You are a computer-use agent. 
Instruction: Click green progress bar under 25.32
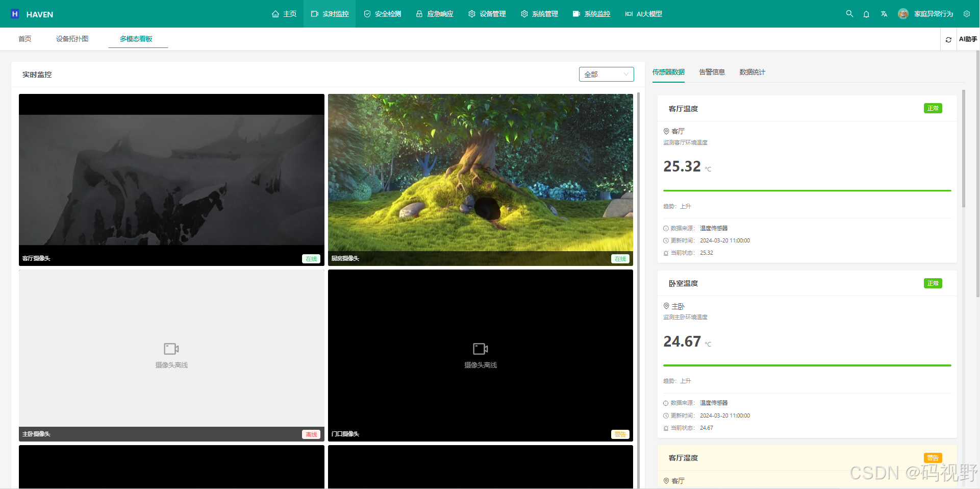click(807, 191)
